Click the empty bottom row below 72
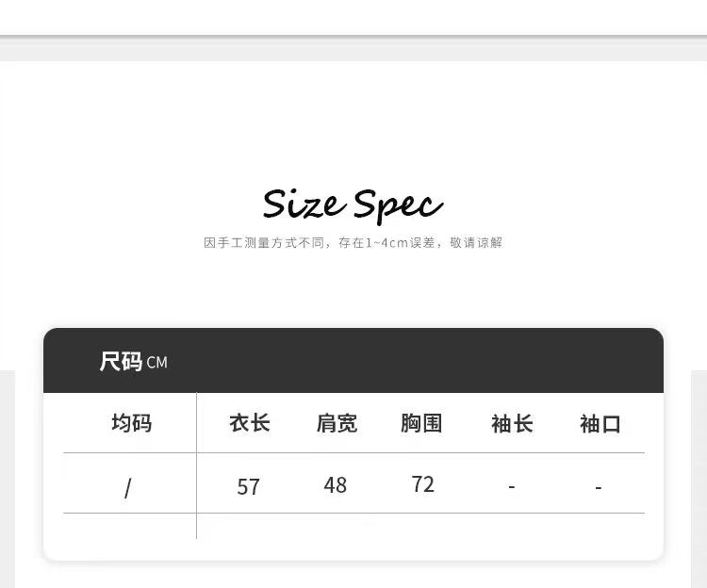 (423, 527)
